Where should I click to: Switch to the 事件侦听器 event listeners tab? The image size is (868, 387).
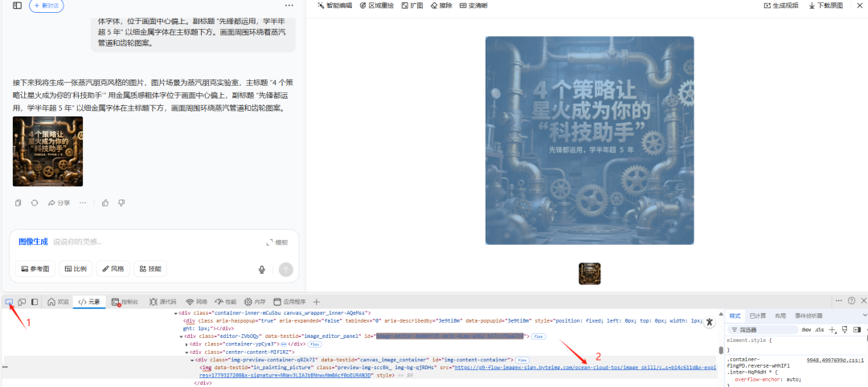click(x=809, y=316)
